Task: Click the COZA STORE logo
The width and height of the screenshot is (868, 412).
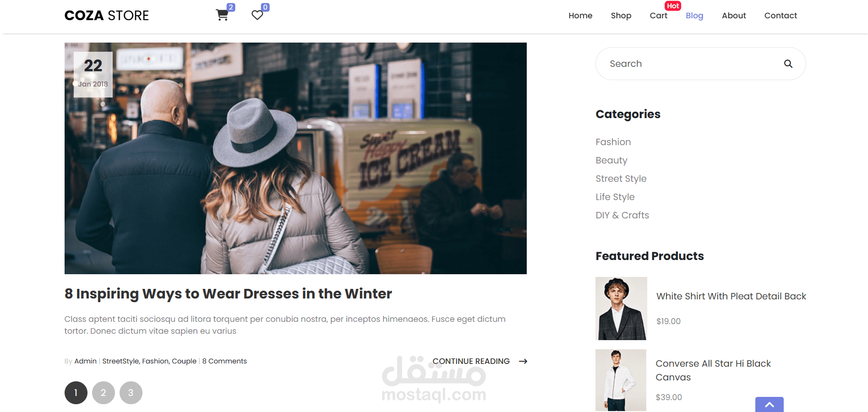Action: tap(107, 16)
